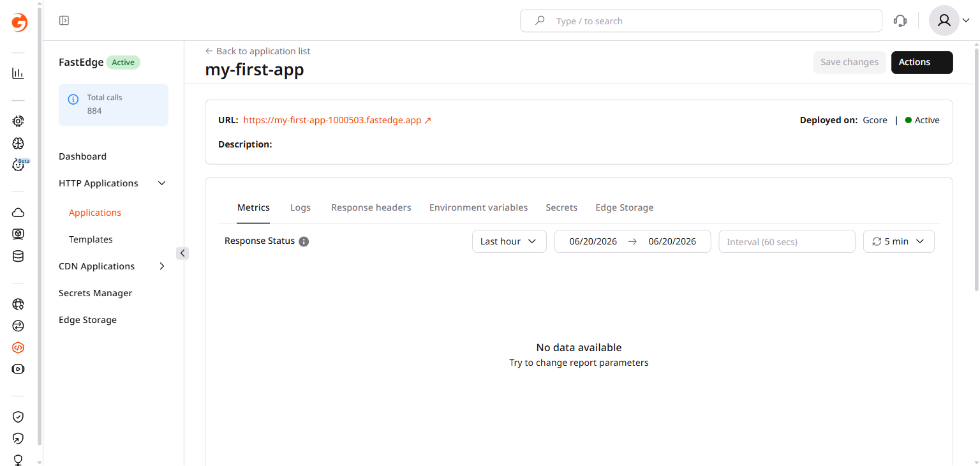Open the circular arrows icon in sidebar
This screenshot has height=466, width=980.
tap(18, 326)
